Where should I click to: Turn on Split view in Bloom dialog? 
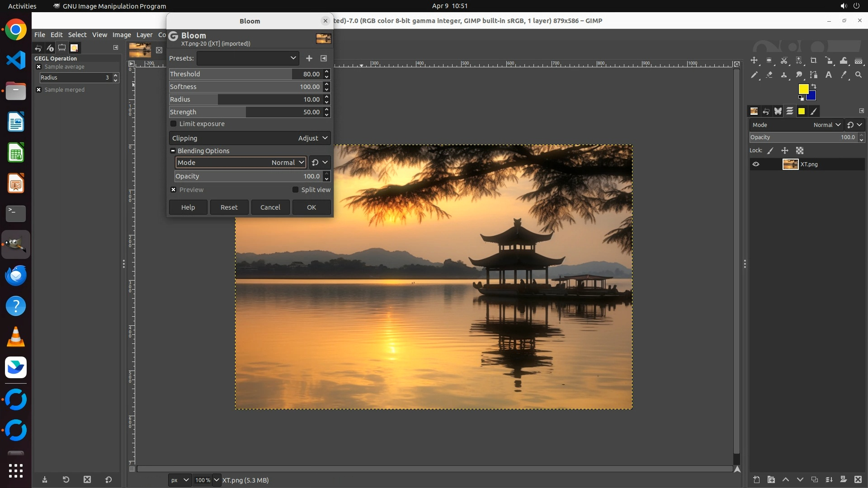(x=296, y=190)
